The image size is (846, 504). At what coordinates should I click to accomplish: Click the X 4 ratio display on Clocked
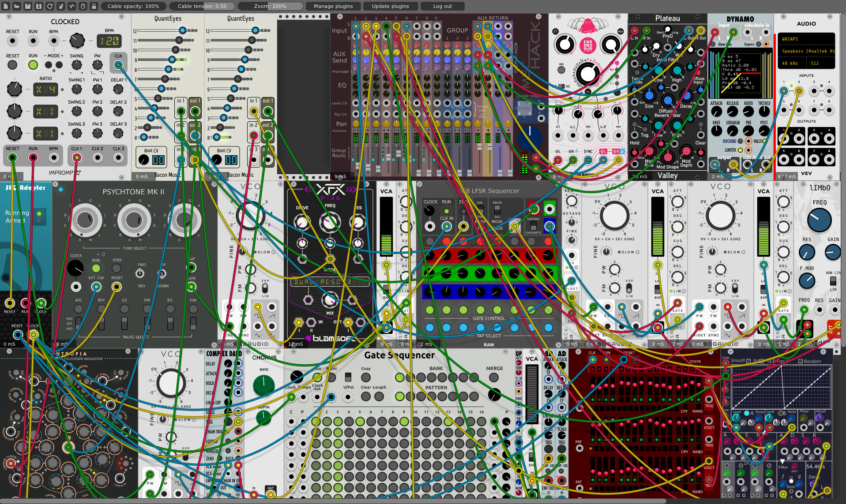click(x=46, y=90)
